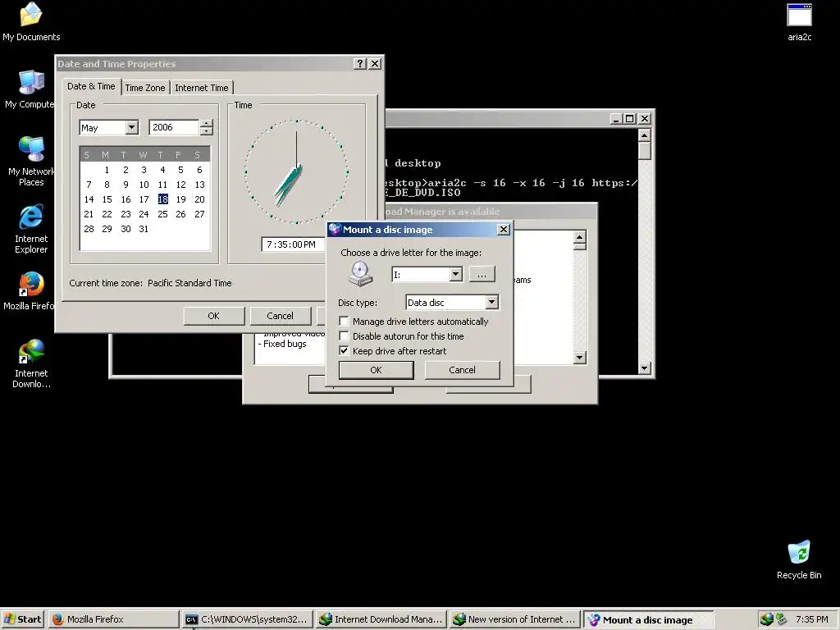840x630 pixels.
Task: Select the Internet Explorer desktop icon
Action: click(31, 229)
